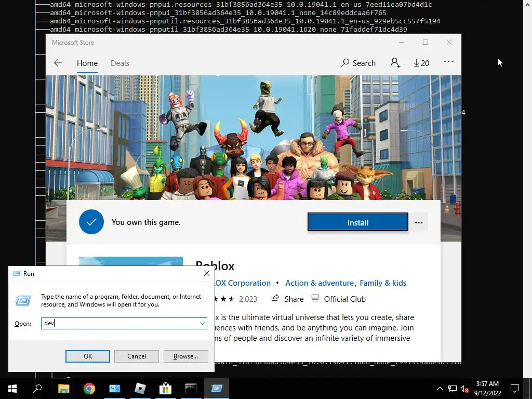Open the notification center

point(515,389)
